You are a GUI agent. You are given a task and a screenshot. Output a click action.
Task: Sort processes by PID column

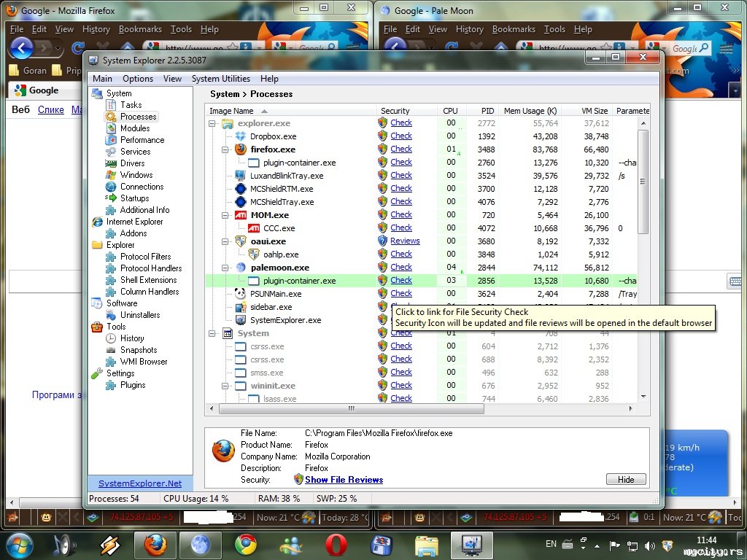pyautogui.click(x=483, y=111)
